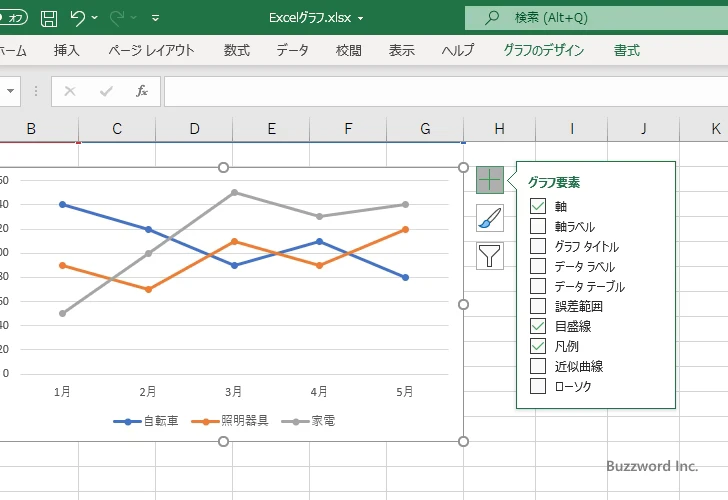Uncheck the 軸 checkbox

(538, 206)
